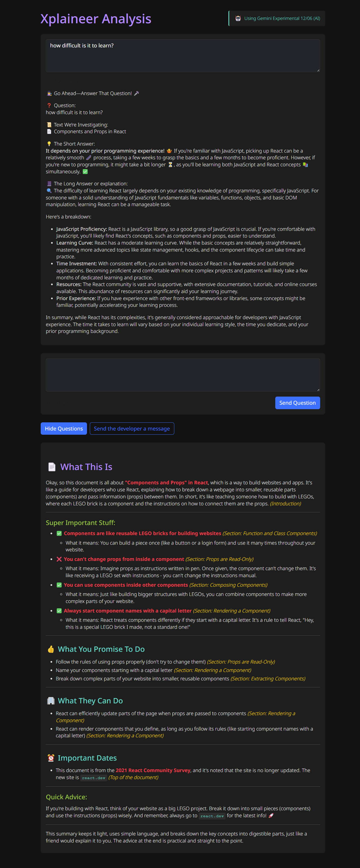Click the scroll icon beside Text We're Investigating

pyautogui.click(x=49, y=125)
